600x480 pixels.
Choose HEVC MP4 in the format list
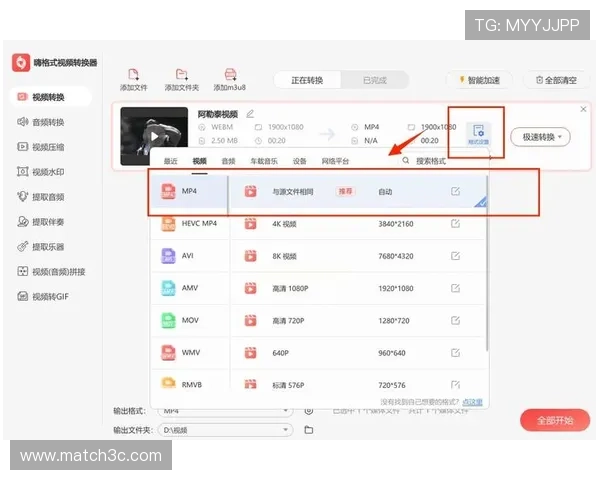point(190,224)
